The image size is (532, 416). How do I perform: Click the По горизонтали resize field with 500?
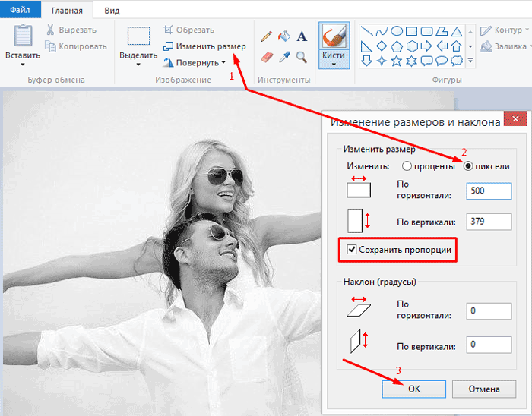point(489,191)
